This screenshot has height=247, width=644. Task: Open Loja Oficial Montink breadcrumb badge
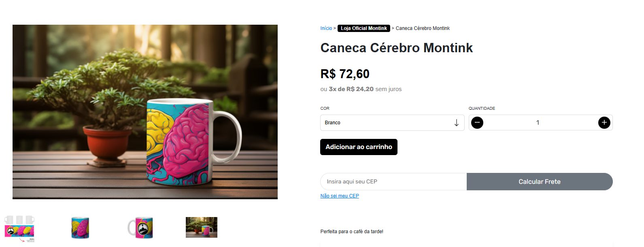coord(363,28)
